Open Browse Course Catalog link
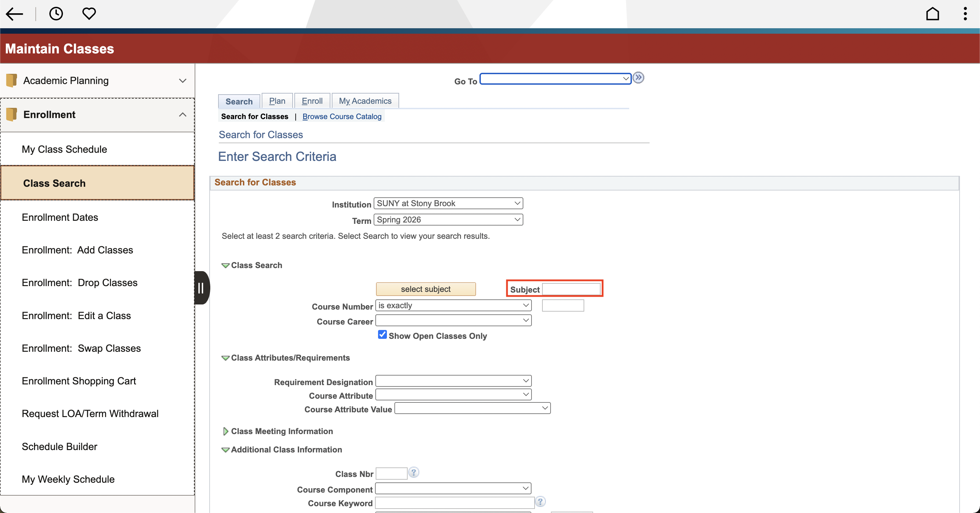Screen dimensions: 980x513 coord(342,116)
